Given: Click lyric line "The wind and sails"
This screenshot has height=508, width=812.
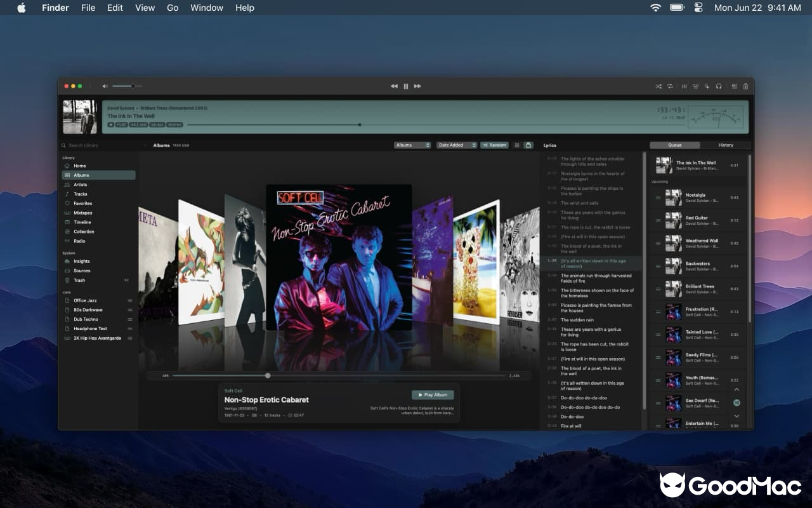Looking at the screenshot, I should coord(580,203).
